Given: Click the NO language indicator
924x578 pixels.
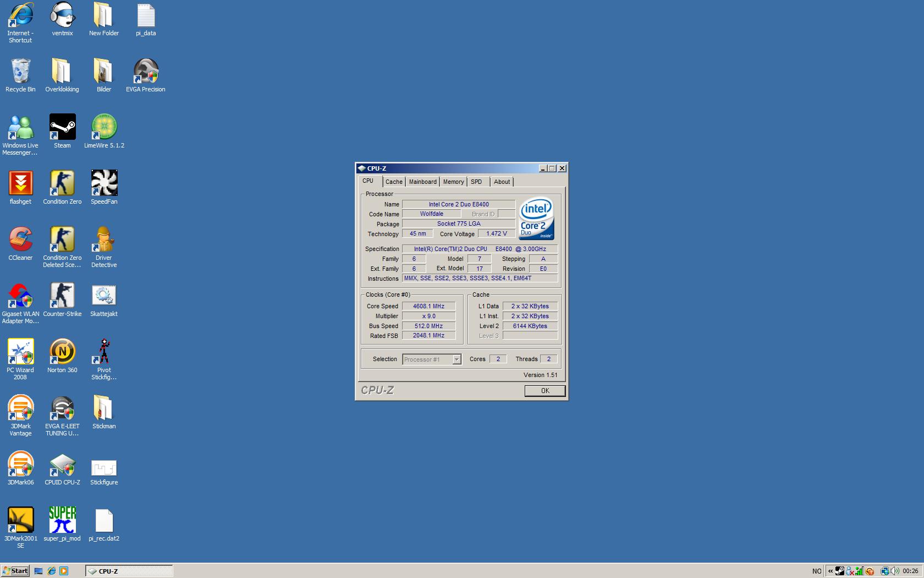Looking at the screenshot, I should [x=817, y=571].
